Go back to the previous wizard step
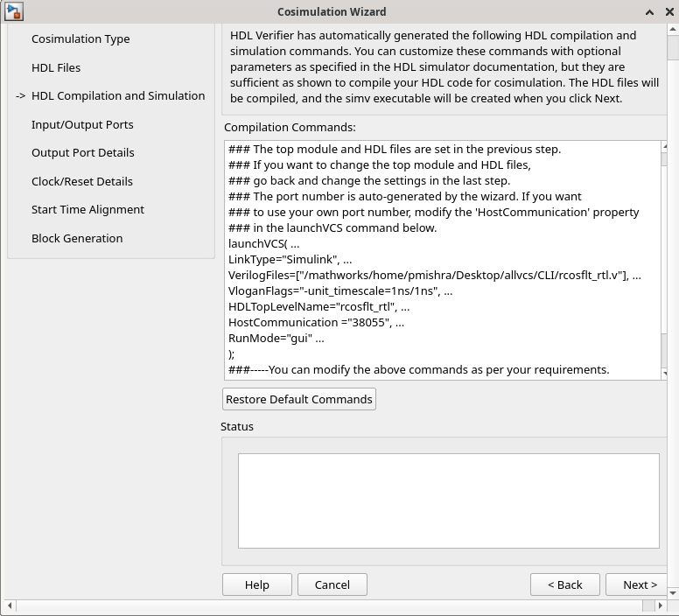Image resolution: width=679 pixels, height=616 pixels. [564, 584]
